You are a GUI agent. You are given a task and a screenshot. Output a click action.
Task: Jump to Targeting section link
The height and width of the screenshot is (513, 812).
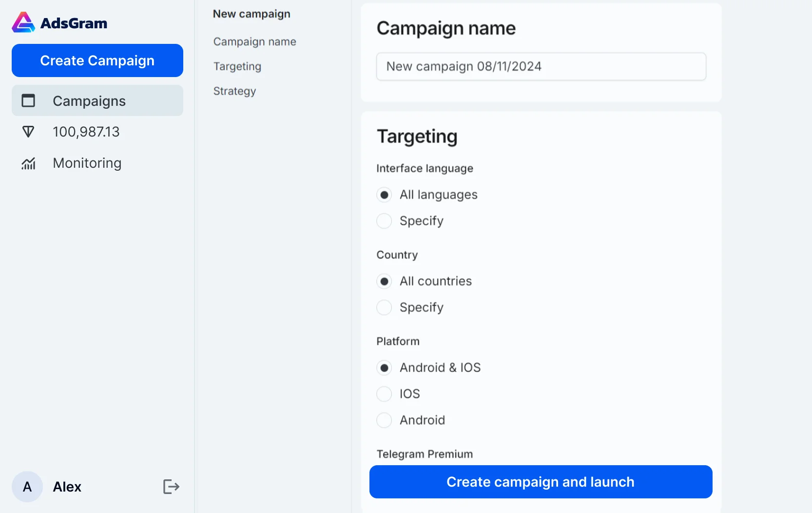(237, 66)
